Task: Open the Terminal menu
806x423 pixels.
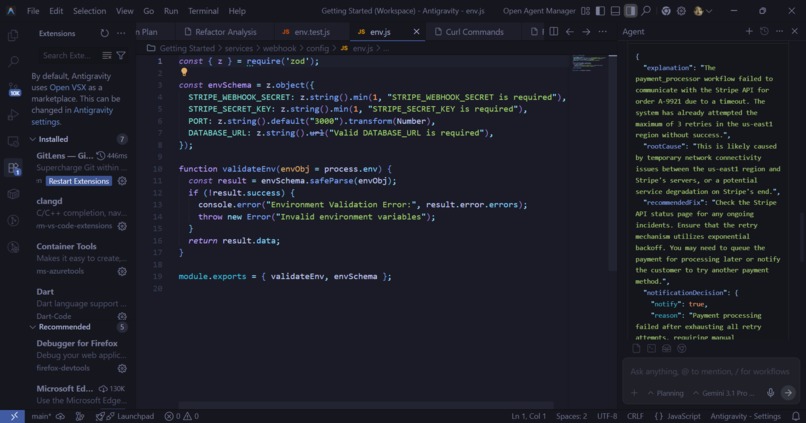Action: (203, 11)
